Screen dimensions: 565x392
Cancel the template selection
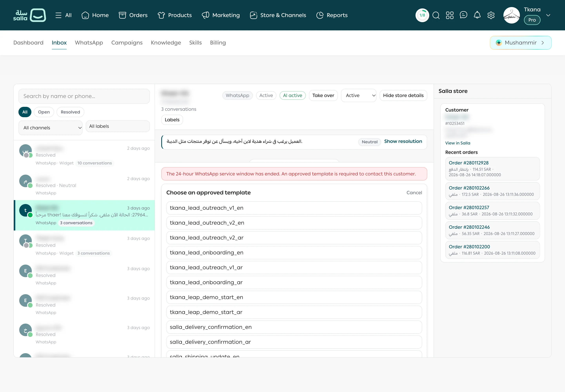point(414,193)
